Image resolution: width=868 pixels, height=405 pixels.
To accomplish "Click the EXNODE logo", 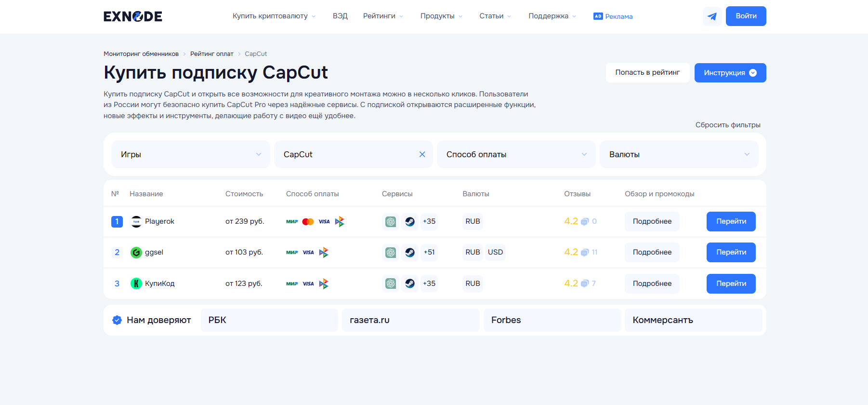I will tap(133, 16).
